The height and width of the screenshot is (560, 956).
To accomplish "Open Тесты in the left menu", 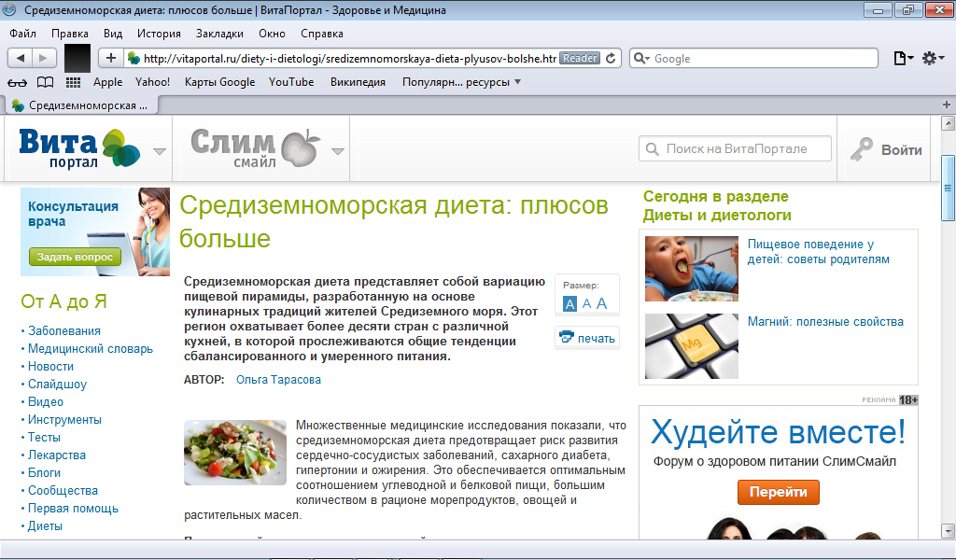I will [x=44, y=437].
